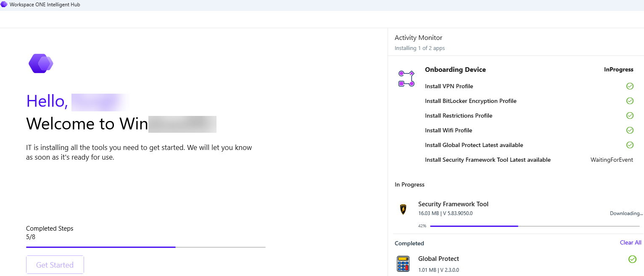Click the InProgress status label
The height and width of the screenshot is (276, 644).
click(x=618, y=70)
